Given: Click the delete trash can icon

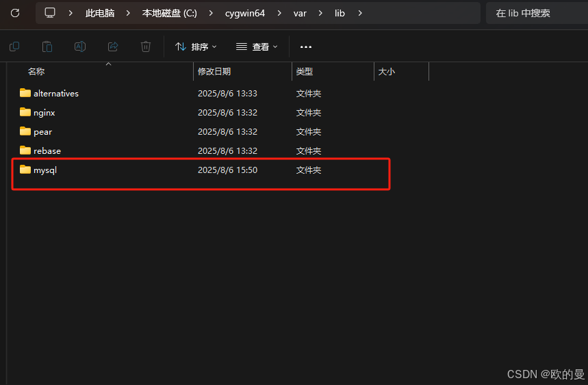Looking at the screenshot, I should (146, 47).
